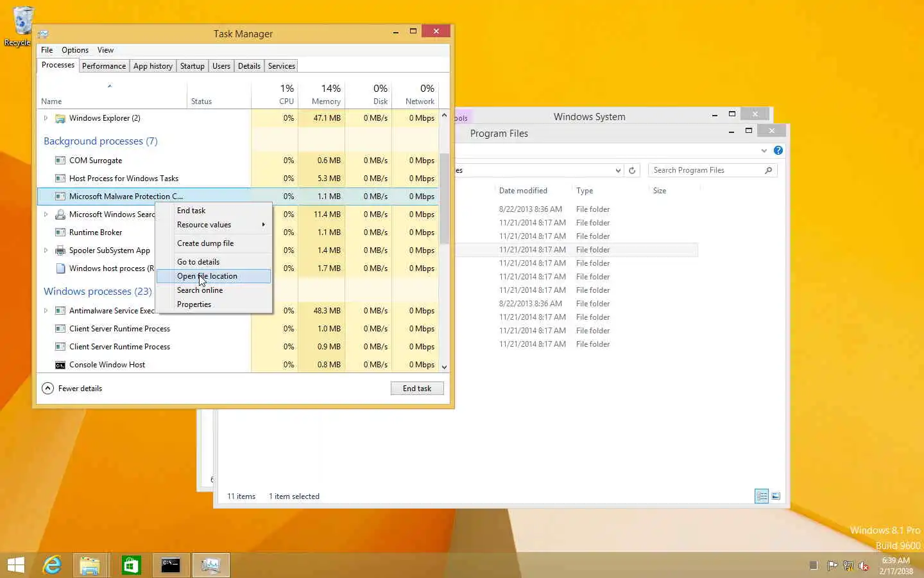Switch to the App history tab
The width and height of the screenshot is (924, 578).
coord(153,66)
